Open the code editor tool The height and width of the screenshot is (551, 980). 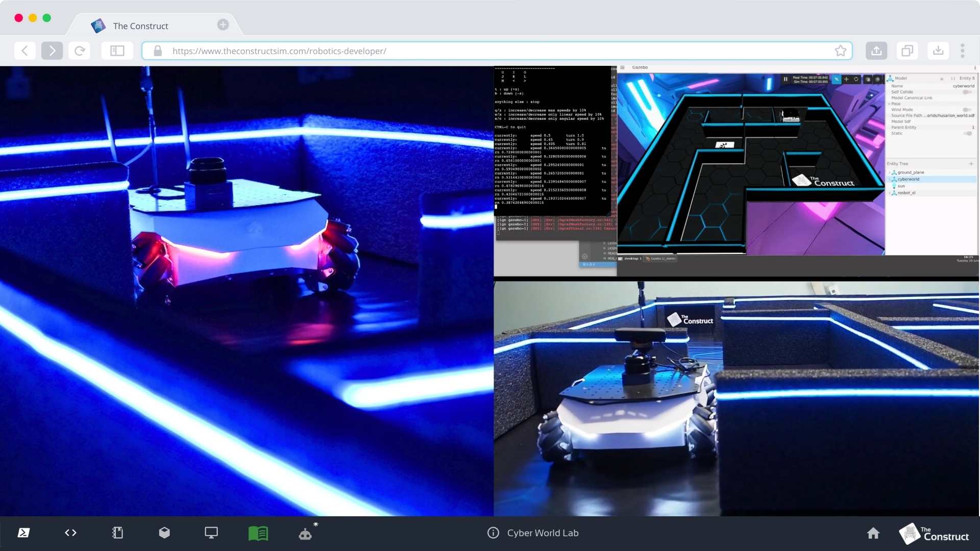[70, 533]
